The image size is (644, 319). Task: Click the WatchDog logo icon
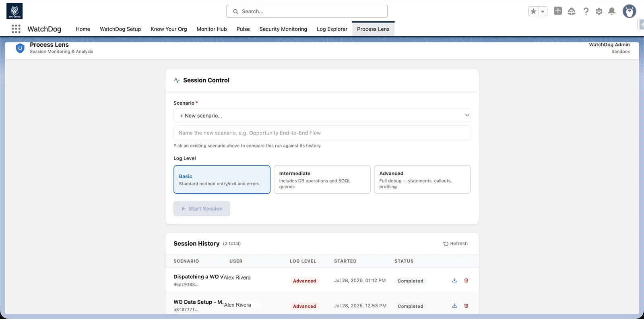pyautogui.click(x=14, y=11)
